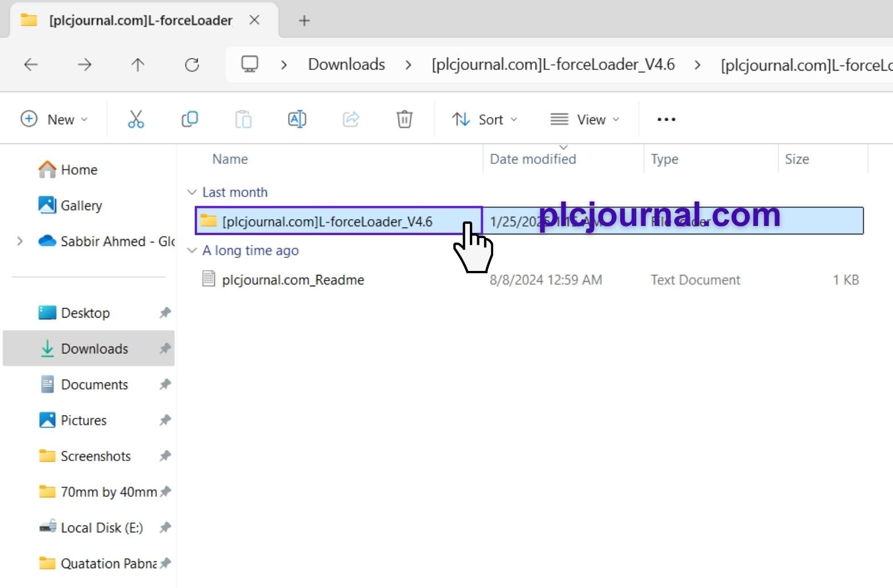Click the pin icon next to Local Disk (E:)
Viewport: 893px width, 588px height.
tap(165, 528)
